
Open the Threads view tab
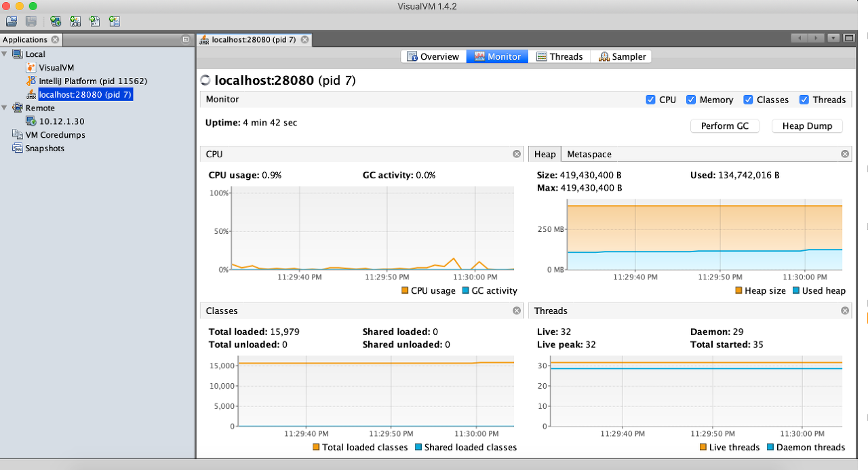click(x=559, y=56)
